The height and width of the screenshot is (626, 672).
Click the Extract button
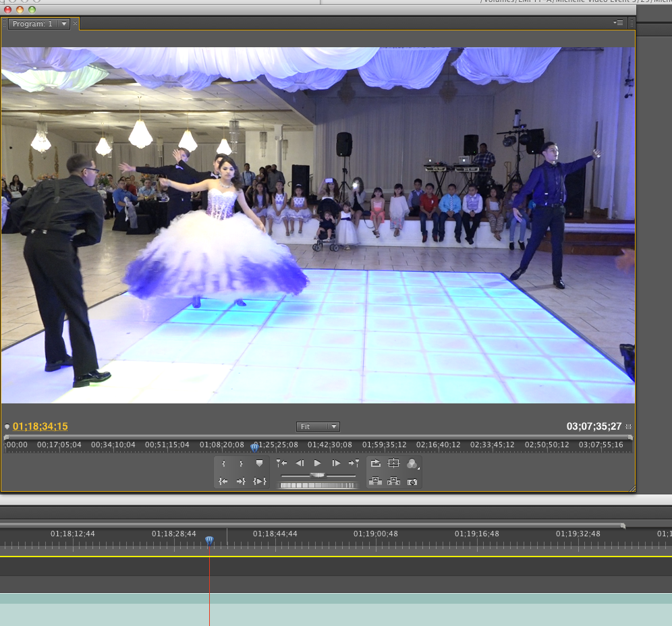pyautogui.click(x=394, y=481)
